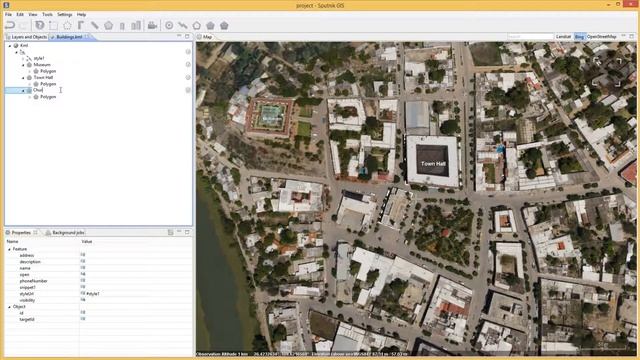Click the styleUrl value #style1
Screen dimensions: 640x360
coord(93,293)
